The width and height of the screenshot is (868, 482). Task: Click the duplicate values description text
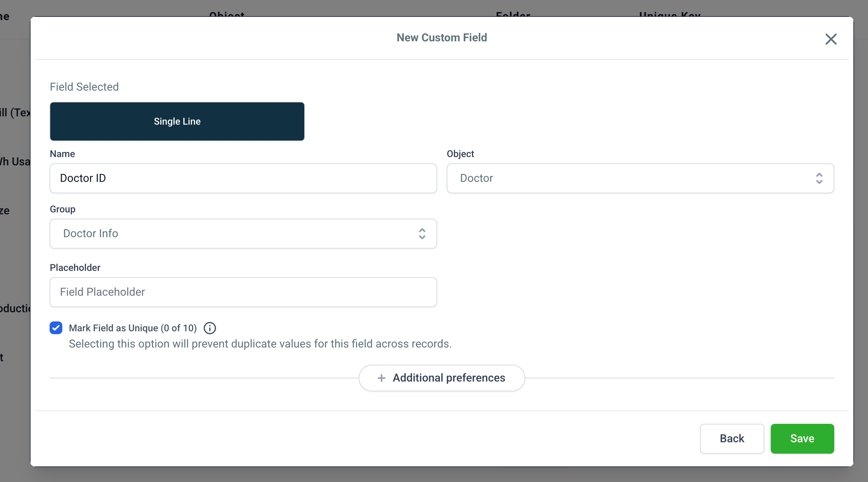(x=260, y=344)
